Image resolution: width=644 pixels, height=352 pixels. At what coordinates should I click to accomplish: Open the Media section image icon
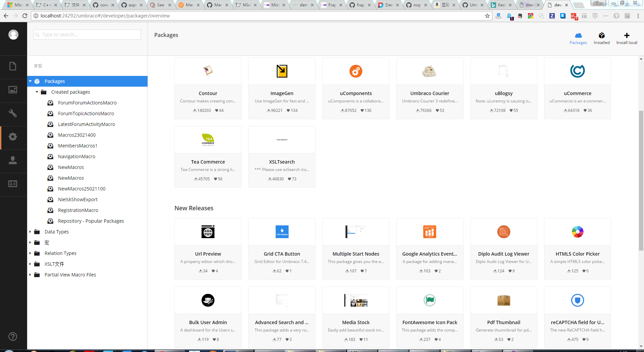(13, 90)
